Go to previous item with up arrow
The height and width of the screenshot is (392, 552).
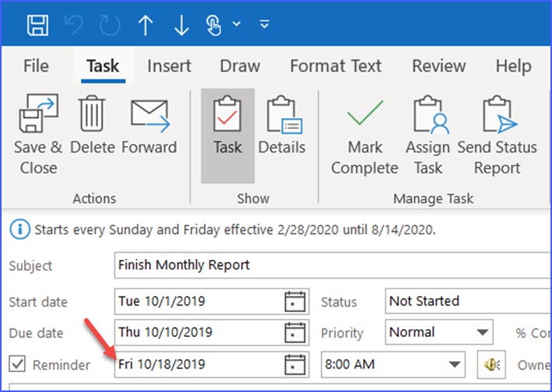coord(145,26)
